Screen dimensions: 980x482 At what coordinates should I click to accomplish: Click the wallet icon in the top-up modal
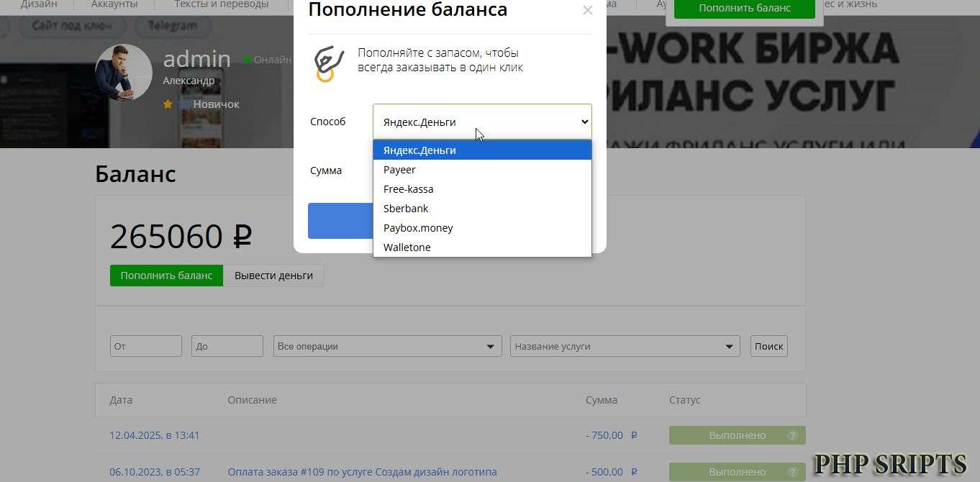pos(327,64)
